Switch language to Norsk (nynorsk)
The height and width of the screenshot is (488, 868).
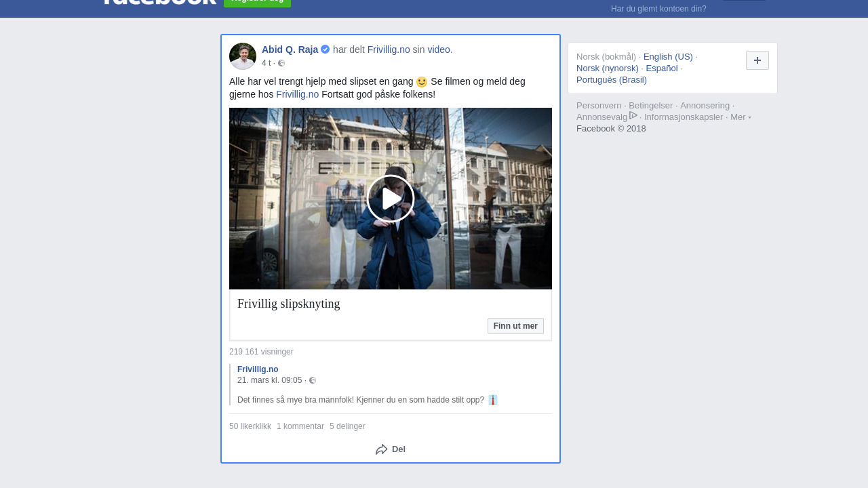(608, 68)
